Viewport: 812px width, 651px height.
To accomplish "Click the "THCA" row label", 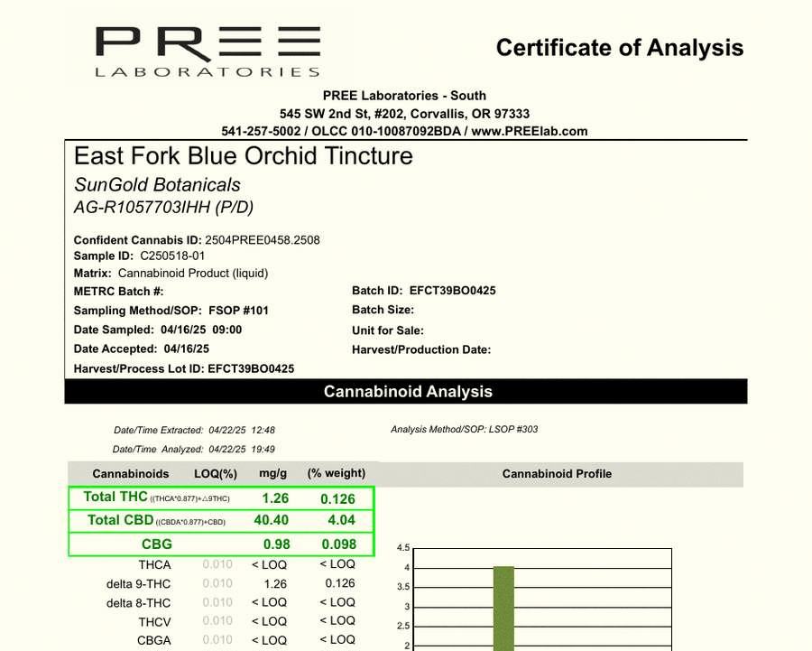I will click(154, 565).
